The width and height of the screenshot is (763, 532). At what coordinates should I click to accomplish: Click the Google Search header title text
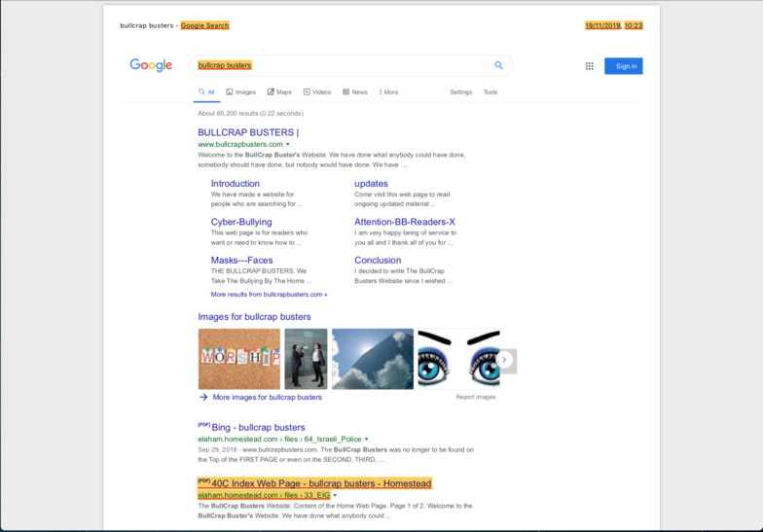[204, 25]
